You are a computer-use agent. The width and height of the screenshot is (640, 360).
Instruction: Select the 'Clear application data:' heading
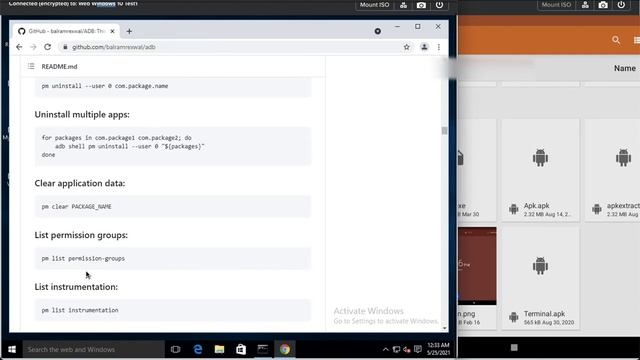tap(80, 183)
